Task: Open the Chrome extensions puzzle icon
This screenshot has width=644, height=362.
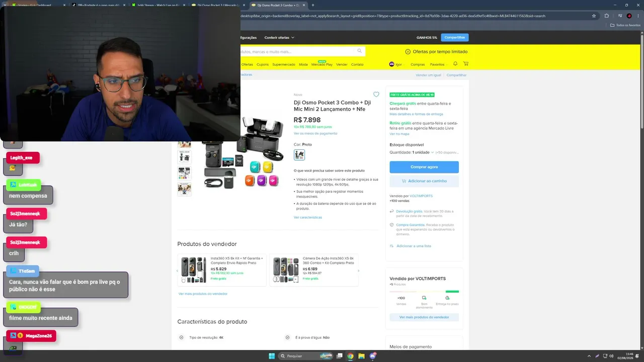Action: [x=607, y=16]
